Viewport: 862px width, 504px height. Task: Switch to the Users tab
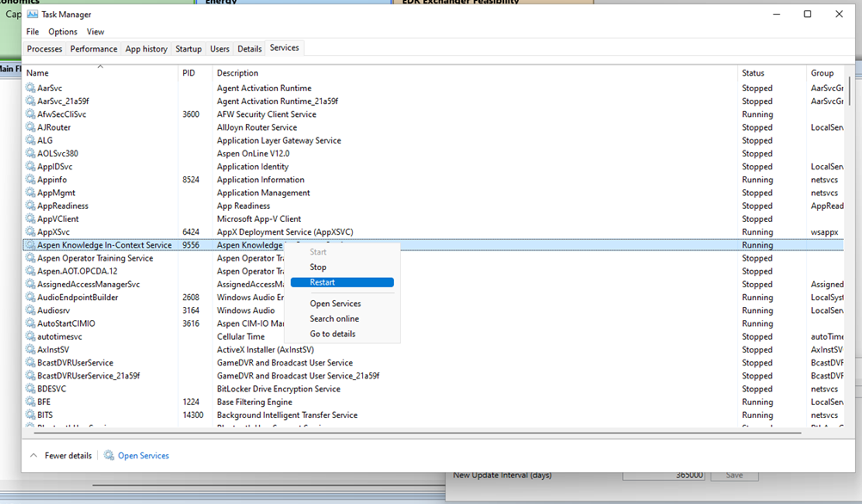pyautogui.click(x=219, y=49)
